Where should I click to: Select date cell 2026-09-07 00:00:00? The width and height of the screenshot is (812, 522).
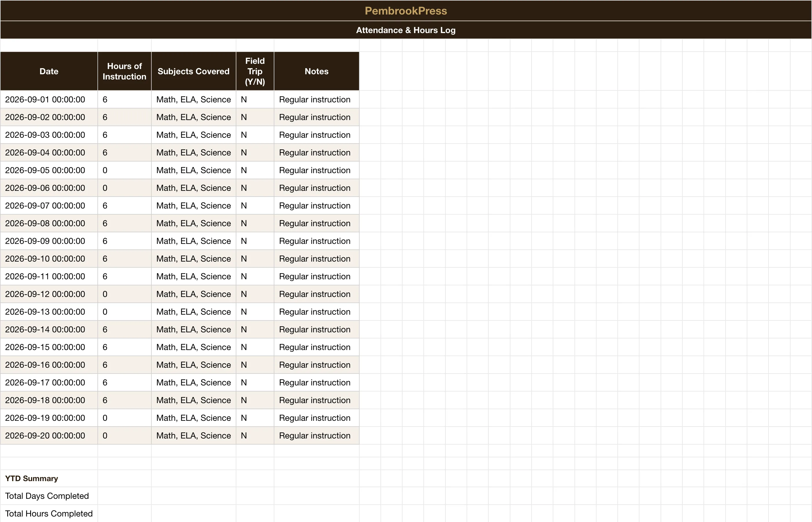tap(49, 206)
